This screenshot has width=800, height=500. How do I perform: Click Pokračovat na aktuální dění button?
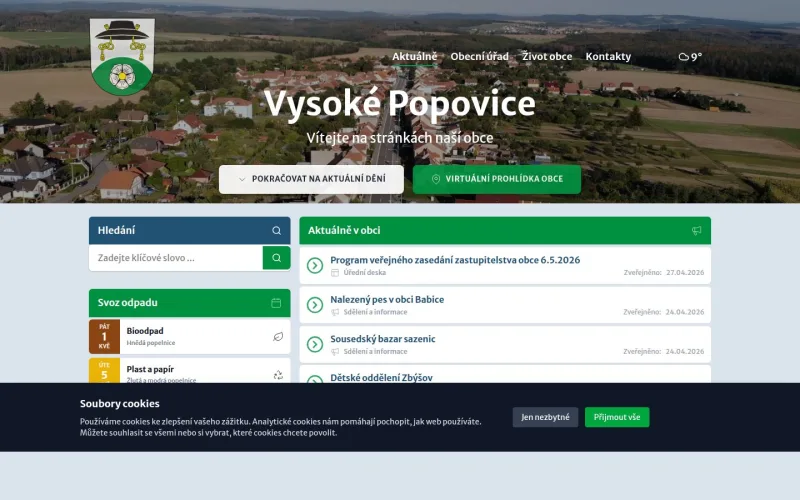[x=311, y=179]
